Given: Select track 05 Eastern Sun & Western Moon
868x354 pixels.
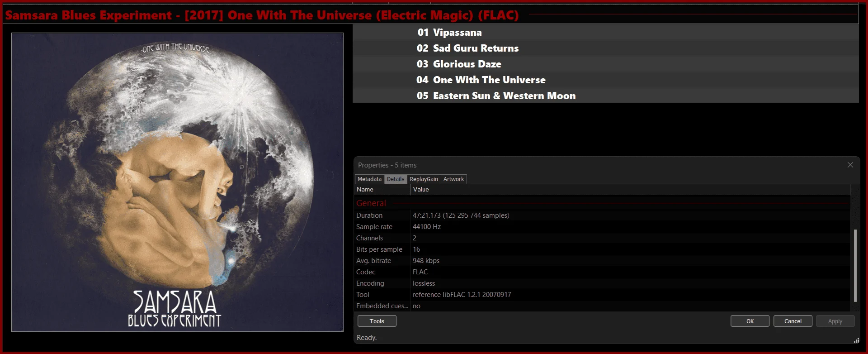Looking at the screenshot, I should click(x=605, y=96).
